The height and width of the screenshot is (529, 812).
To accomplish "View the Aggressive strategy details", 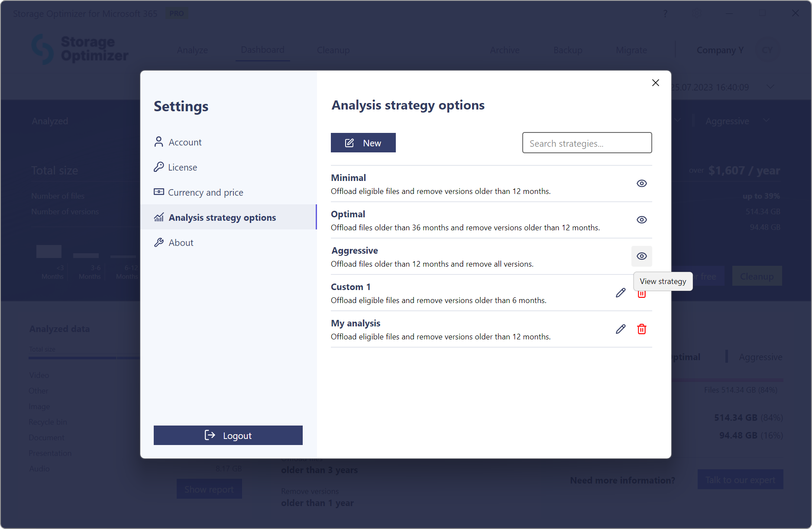I will coord(642,256).
